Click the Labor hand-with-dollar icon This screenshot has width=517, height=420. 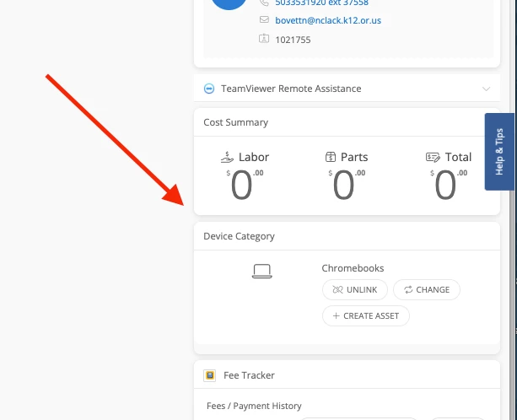227,157
